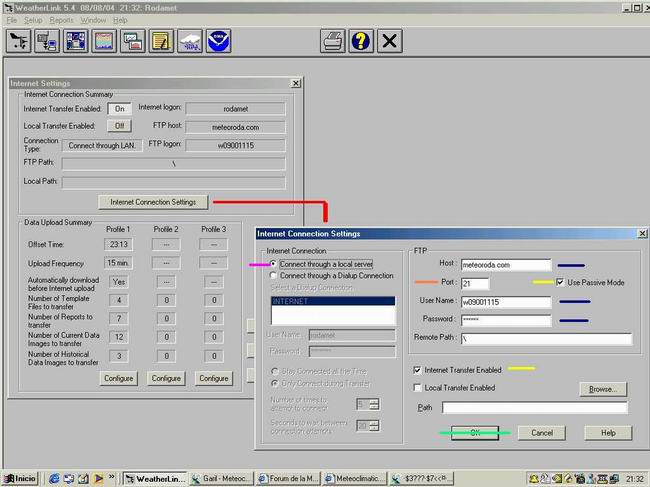Image resolution: width=650 pixels, height=487 pixels.
Task: Select Connect through a Dialup Connection
Action: 332,276
